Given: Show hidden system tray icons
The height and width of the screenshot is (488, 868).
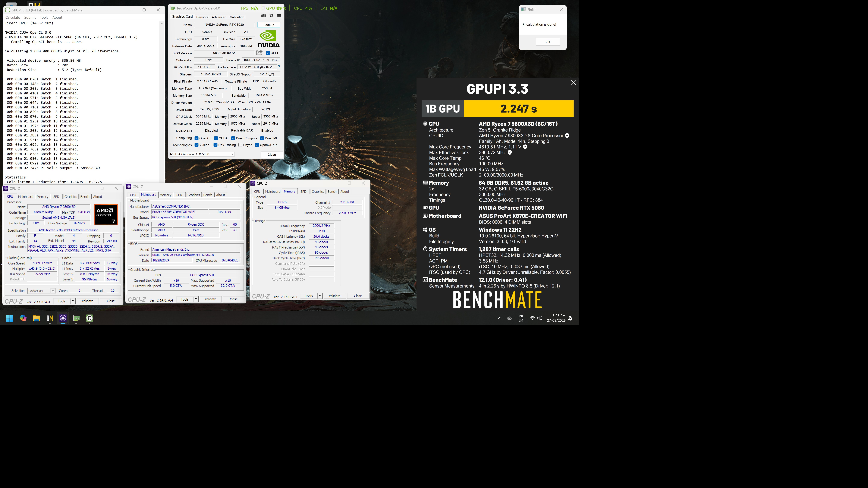Looking at the screenshot, I should click(x=500, y=318).
